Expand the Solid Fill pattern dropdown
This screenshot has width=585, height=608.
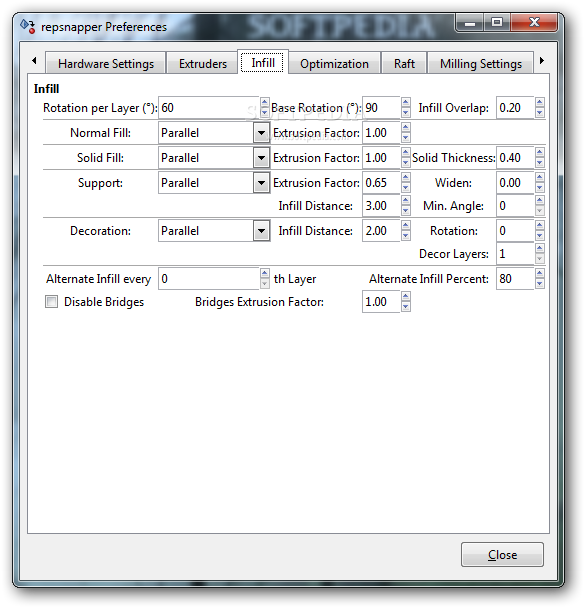coord(262,158)
